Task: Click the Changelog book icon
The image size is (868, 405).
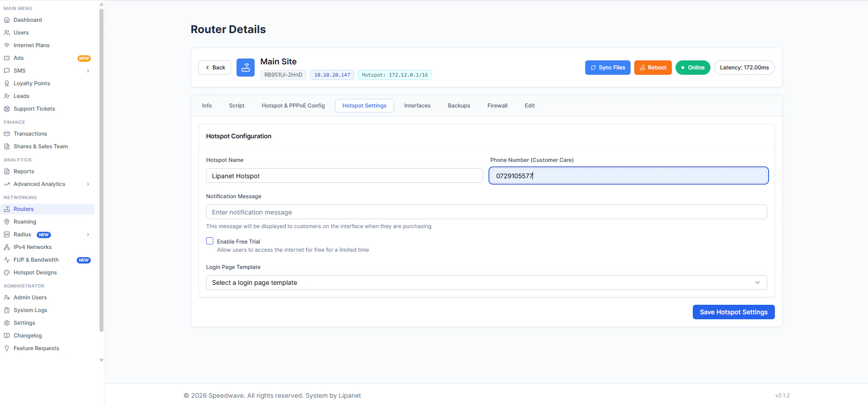Action: point(7,336)
